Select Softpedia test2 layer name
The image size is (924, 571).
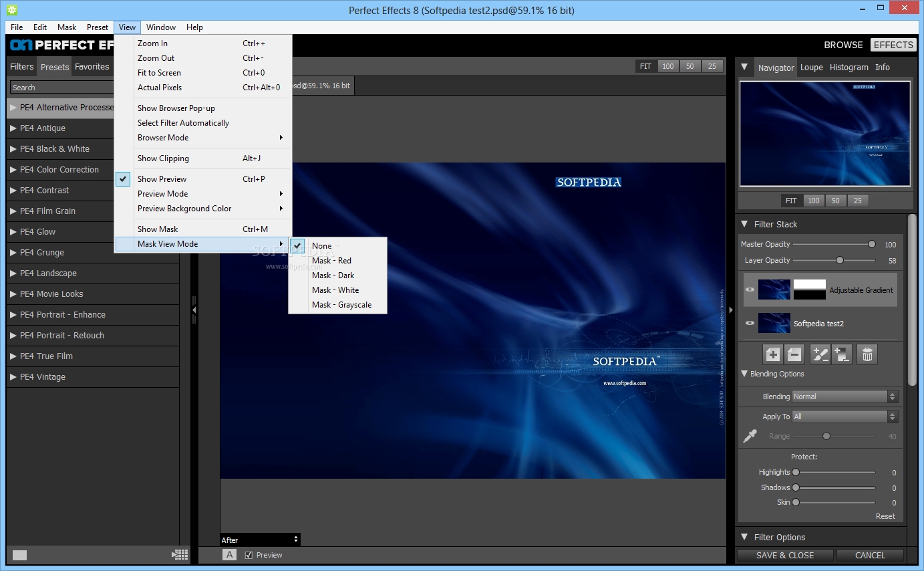tap(818, 324)
